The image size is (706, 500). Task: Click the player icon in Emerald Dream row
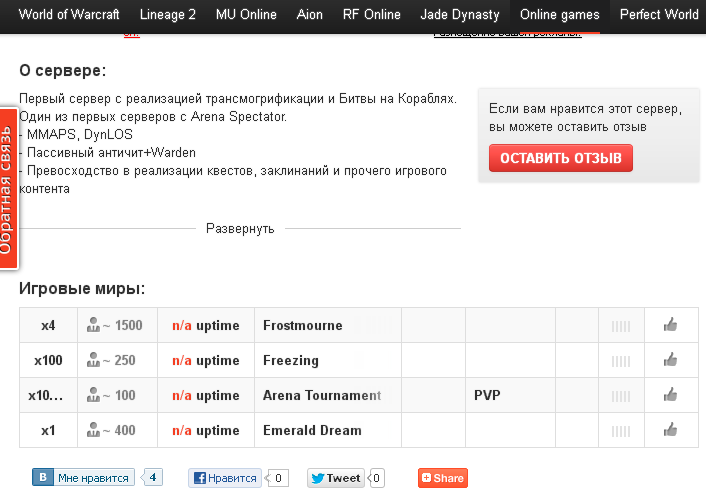click(93, 430)
